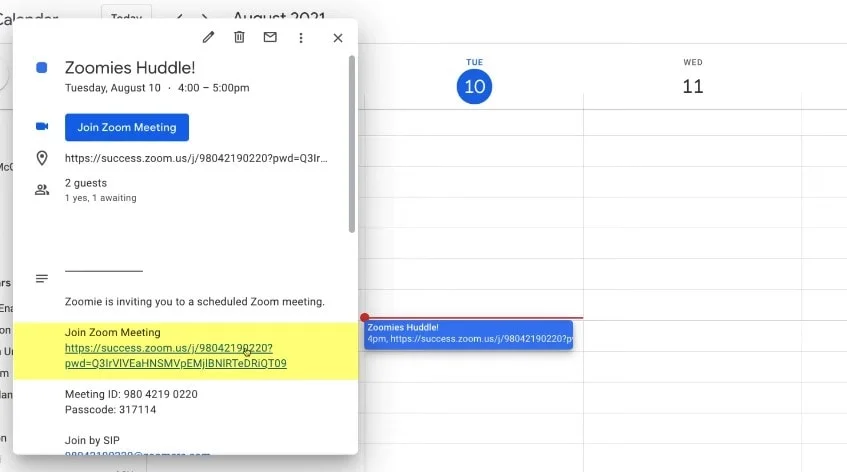The height and width of the screenshot is (472, 847).
Task: Click the description lines icon
Action: [x=42, y=279]
